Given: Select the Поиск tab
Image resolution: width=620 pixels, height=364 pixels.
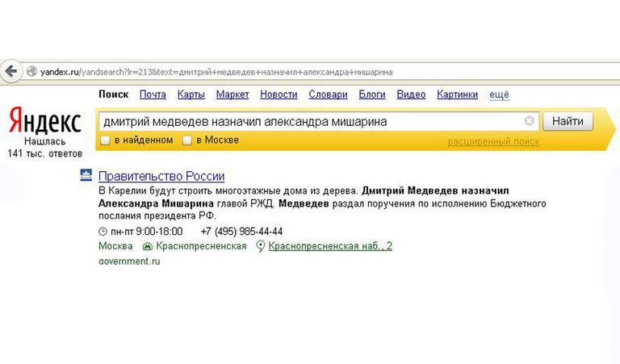Looking at the screenshot, I should (x=114, y=94).
